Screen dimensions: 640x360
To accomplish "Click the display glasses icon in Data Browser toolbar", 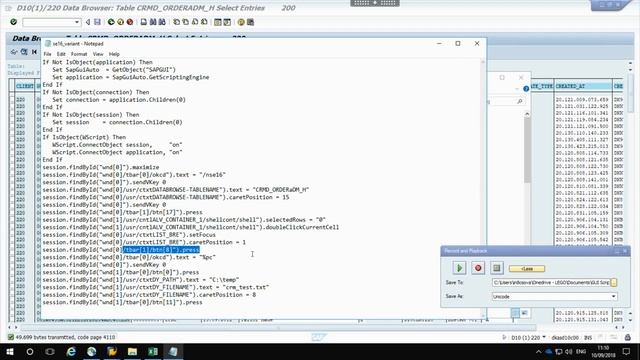I will click(x=14, y=52).
